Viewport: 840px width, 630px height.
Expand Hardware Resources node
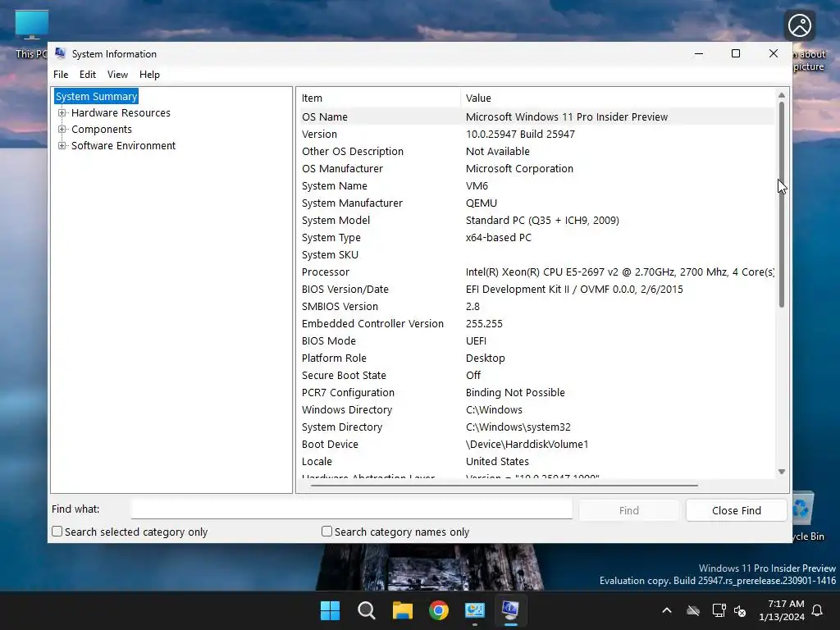(x=62, y=113)
